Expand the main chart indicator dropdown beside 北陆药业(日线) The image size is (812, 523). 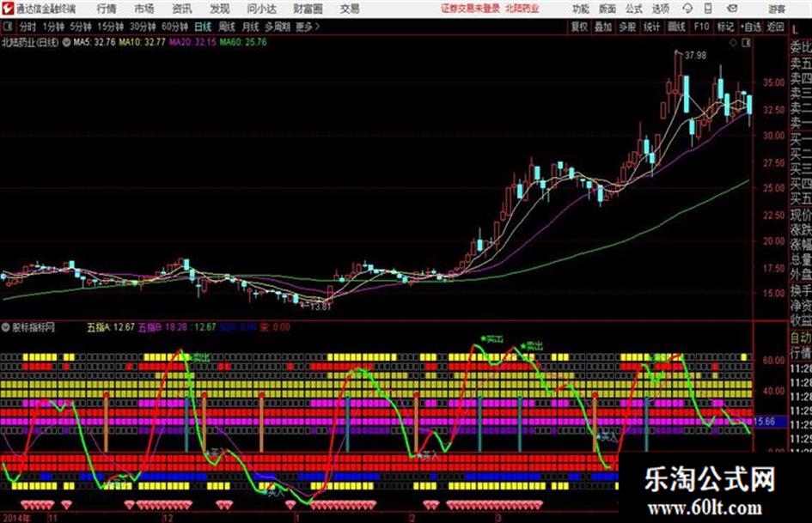(x=66, y=42)
